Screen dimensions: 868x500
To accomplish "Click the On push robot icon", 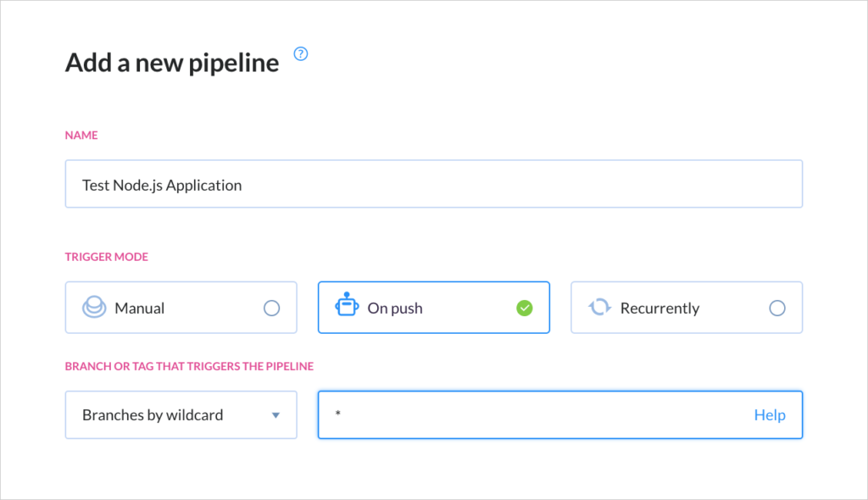I will (347, 304).
